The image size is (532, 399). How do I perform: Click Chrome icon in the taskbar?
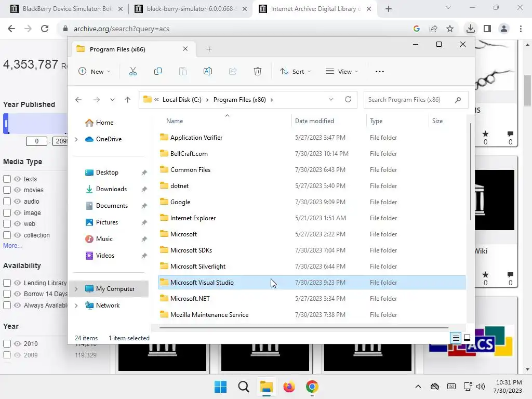tap(312, 387)
